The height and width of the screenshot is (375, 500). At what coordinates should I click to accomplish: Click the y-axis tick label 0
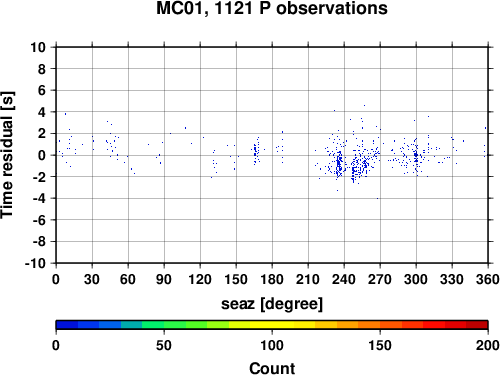coord(42,155)
